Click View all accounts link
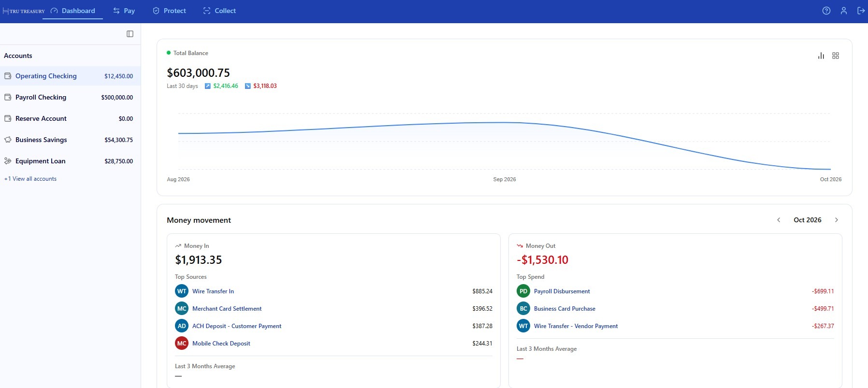 (30, 179)
